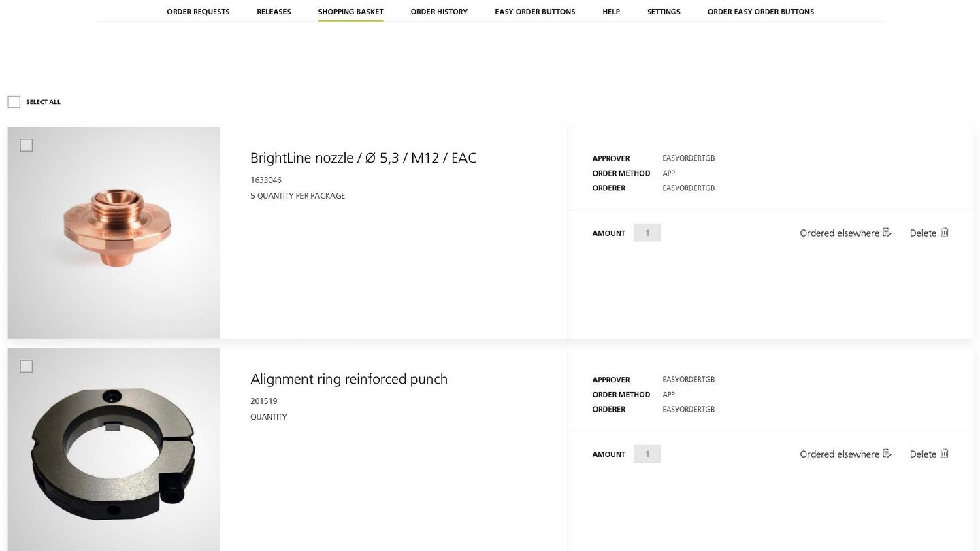Screen dimensions: 980x551
Task: Open the Order Requests tab
Action: click(198, 12)
